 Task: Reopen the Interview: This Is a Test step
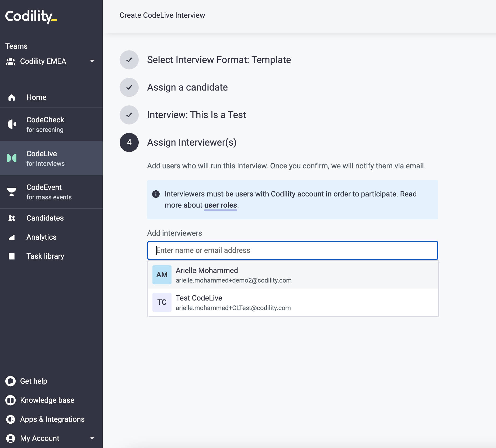pos(196,115)
